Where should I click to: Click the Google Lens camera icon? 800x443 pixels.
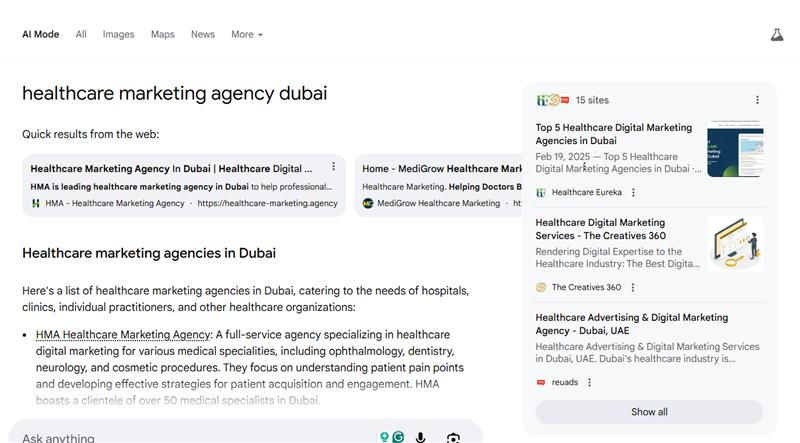coord(453,438)
